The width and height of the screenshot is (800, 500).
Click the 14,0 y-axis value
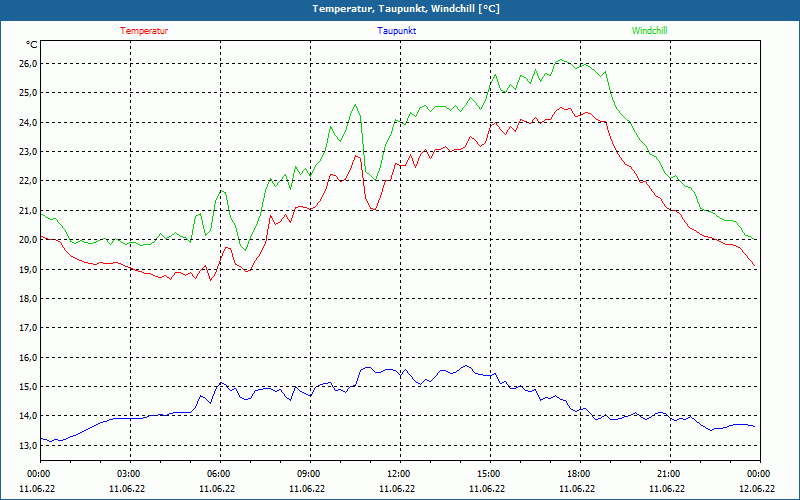coord(29,416)
